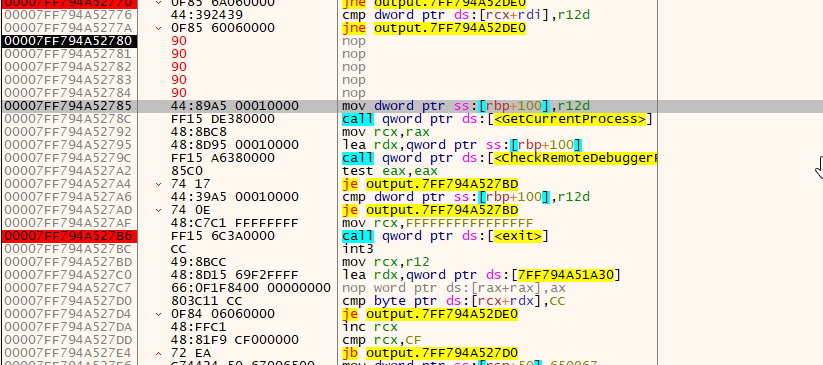Image resolution: width=823 pixels, height=365 pixels.
Task: Select address 00007FF794A527D0
Action: tap(68, 301)
